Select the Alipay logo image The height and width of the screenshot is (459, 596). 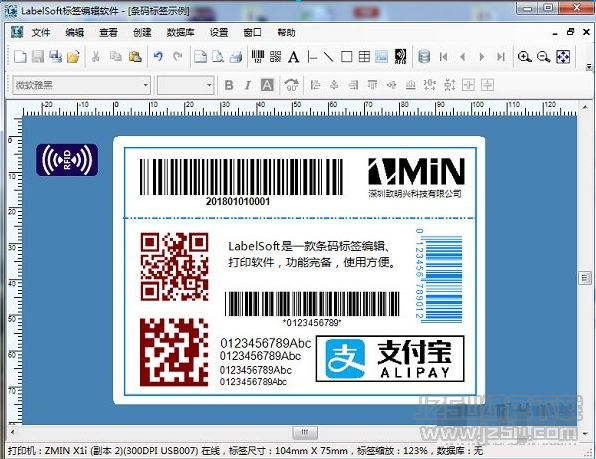pos(390,359)
